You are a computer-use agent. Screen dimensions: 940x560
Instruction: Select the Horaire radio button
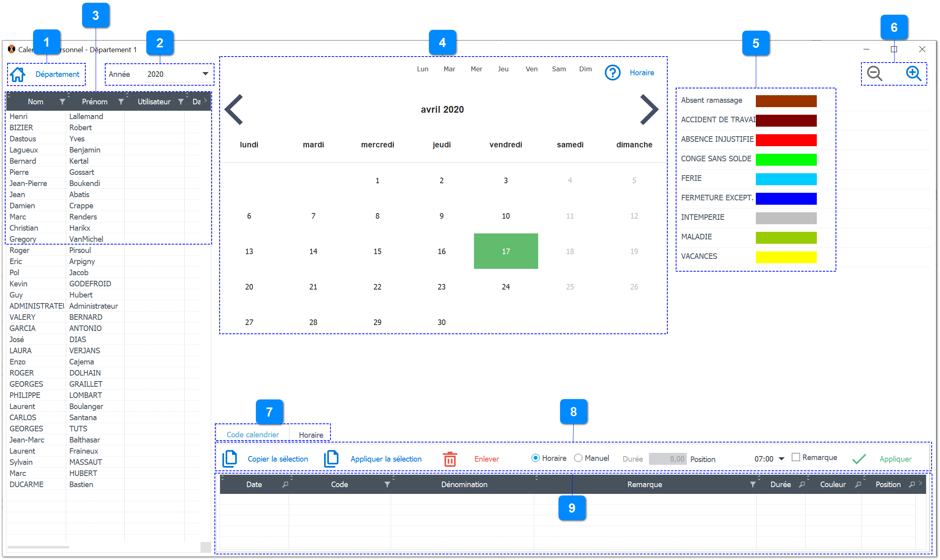pyautogui.click(x=535, y=458)
